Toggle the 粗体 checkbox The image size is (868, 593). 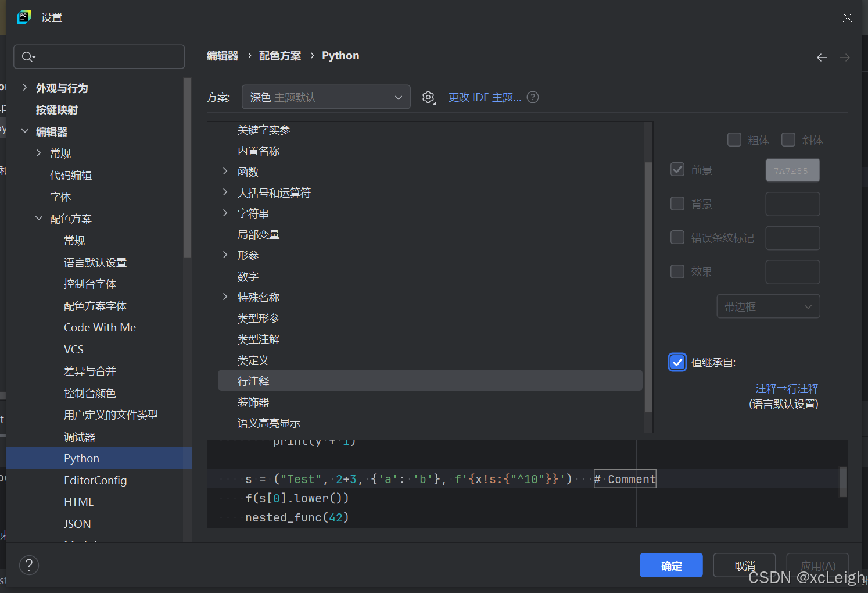pyautogui.click(x=734, y=140)
